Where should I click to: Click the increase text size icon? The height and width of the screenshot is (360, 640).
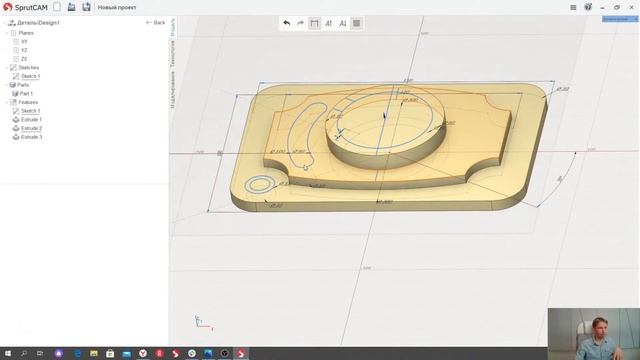(x=329, y=23)
